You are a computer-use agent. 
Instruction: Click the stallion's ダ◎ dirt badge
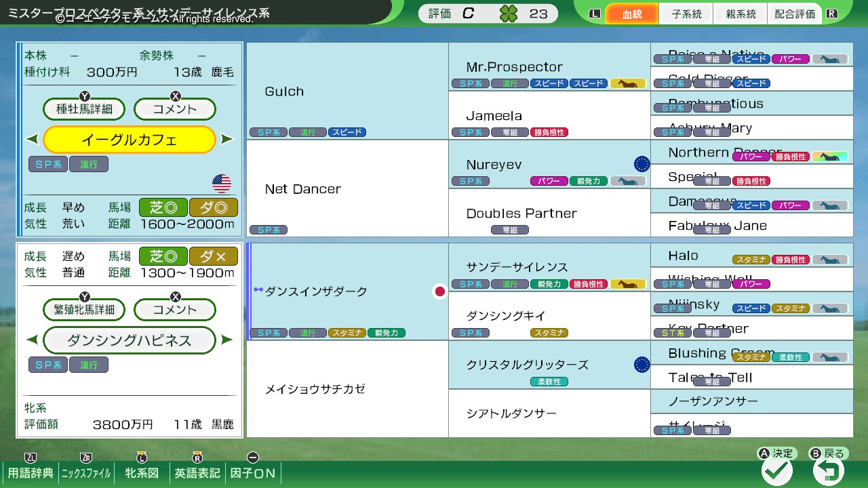pyautogui.click(x=214, y=207)
